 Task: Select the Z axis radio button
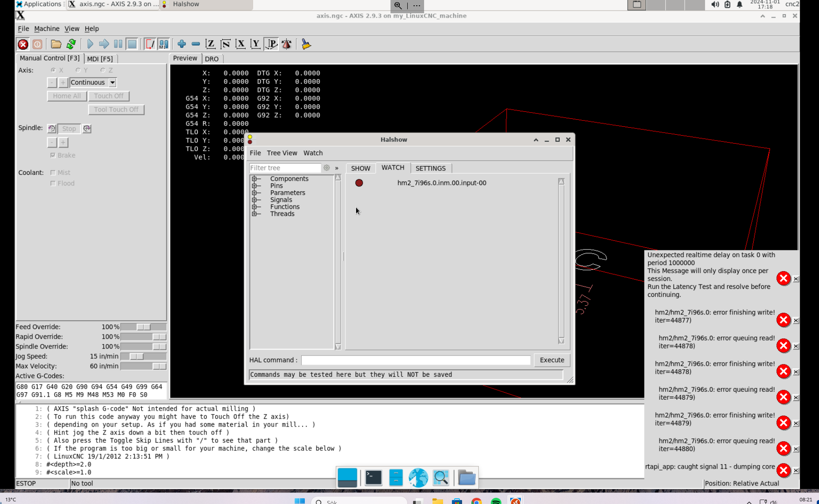103,70
